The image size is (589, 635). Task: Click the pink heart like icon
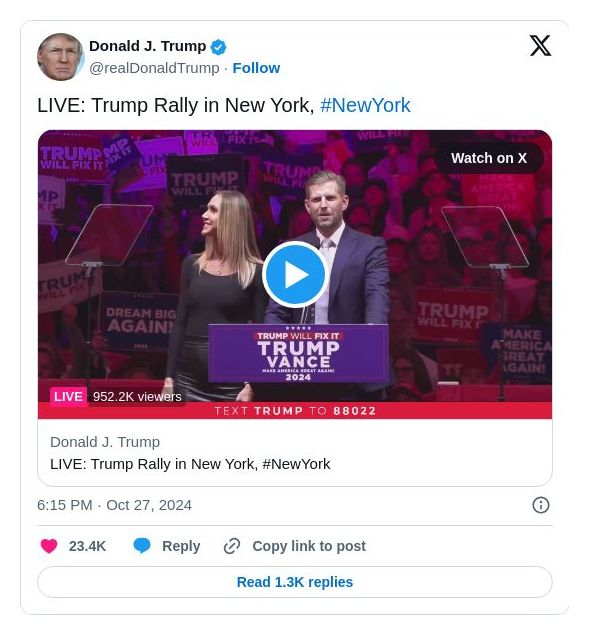click(x=49, y=546)
